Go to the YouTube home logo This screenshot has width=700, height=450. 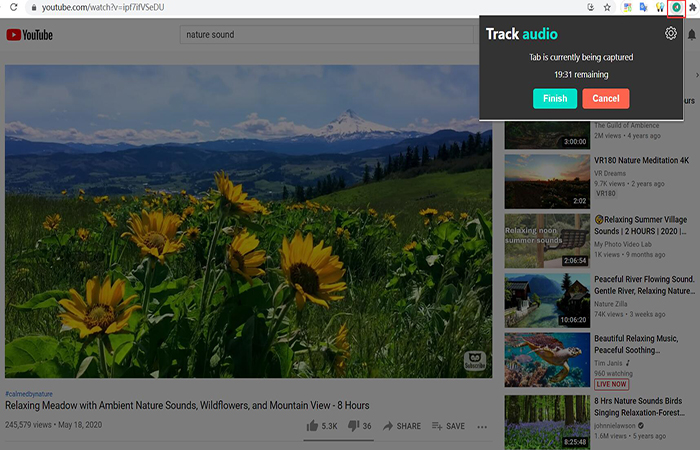(29, 35)
